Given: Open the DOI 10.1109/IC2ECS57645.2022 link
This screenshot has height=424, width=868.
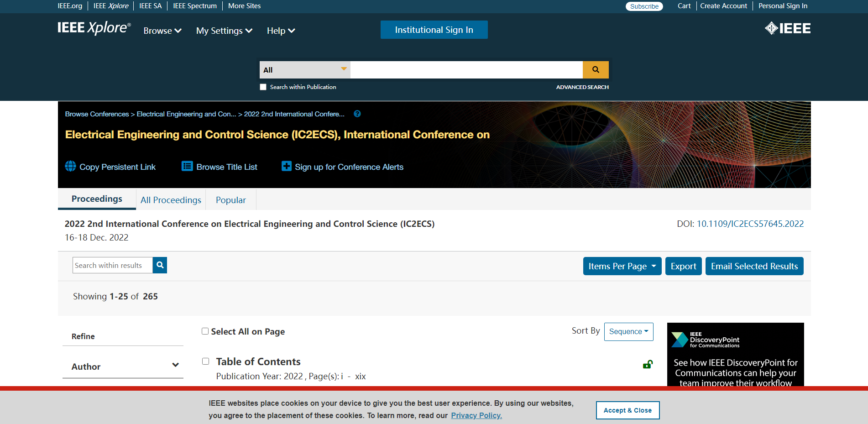Looking at the screenshot, I should tap(750, 224).
